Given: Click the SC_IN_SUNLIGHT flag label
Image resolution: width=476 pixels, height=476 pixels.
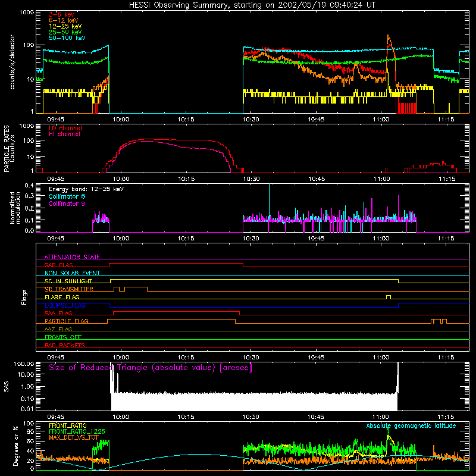Looking at the screenshot, I should coord(68,281).
